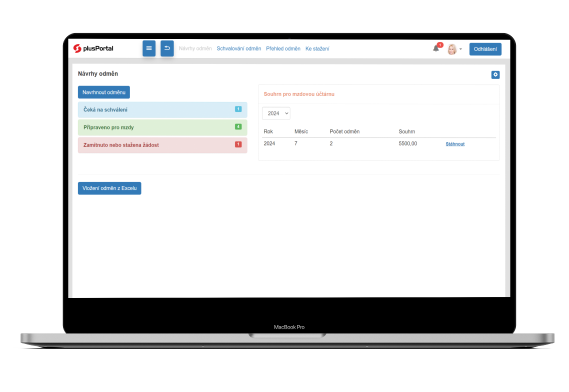Open settings gear in Návrhy odměn panel
Screen dimensions: 569x392
(x=495, y=74)
